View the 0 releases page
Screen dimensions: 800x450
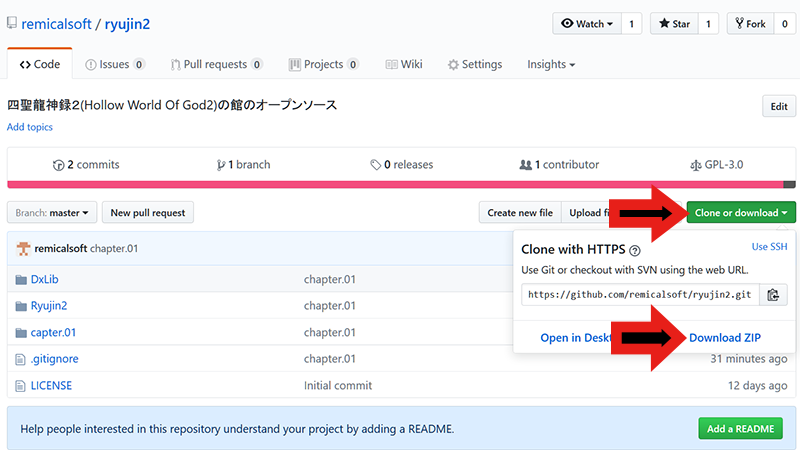(x=402, y=164)
